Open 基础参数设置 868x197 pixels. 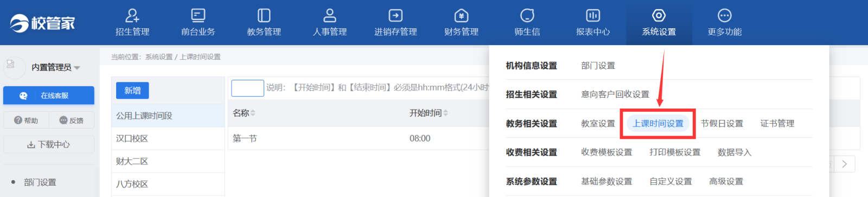(x=607, y=182)
